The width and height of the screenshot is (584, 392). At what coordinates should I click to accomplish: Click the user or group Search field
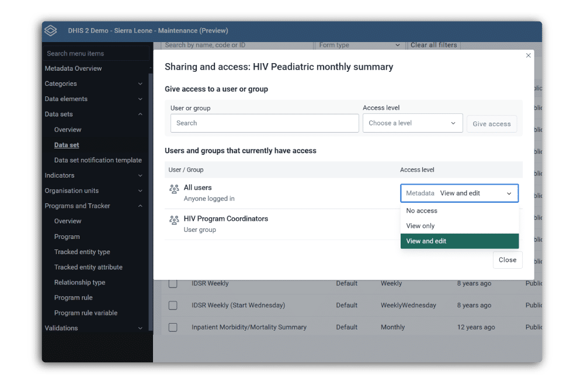click(x=265, y=123)
